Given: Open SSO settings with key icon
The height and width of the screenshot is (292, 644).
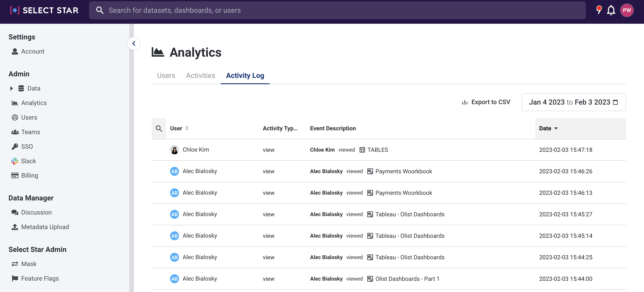Looking at the screenshot, I should [x=27, y=146].
